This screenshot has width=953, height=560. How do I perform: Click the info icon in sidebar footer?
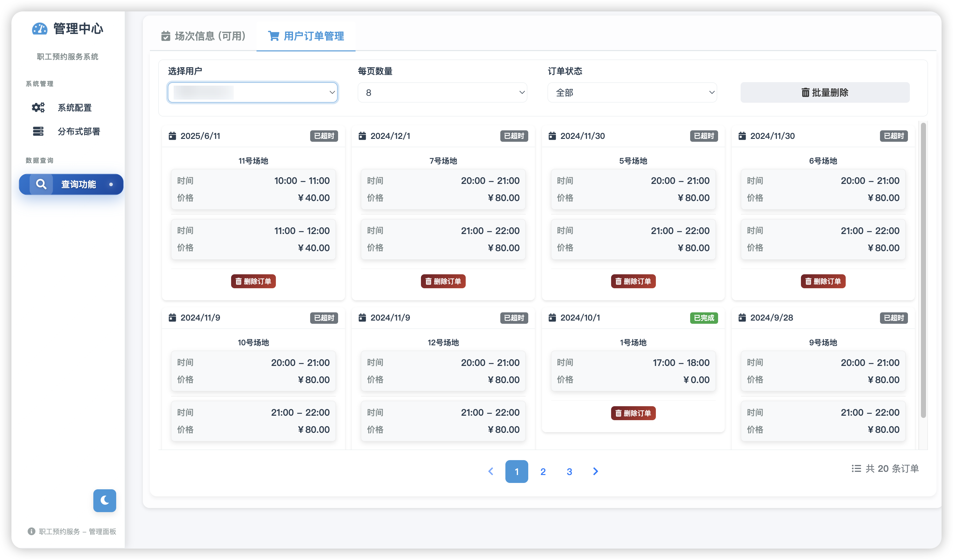(31, 531)
